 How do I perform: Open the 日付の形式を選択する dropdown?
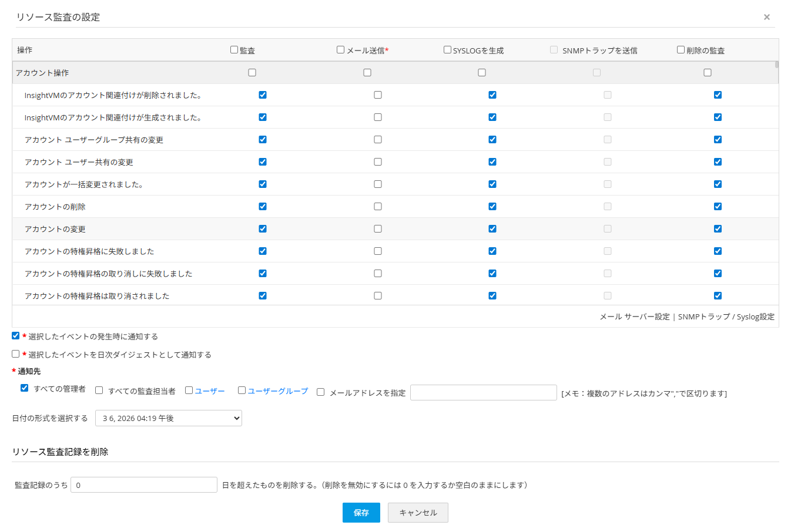point(169,418)
